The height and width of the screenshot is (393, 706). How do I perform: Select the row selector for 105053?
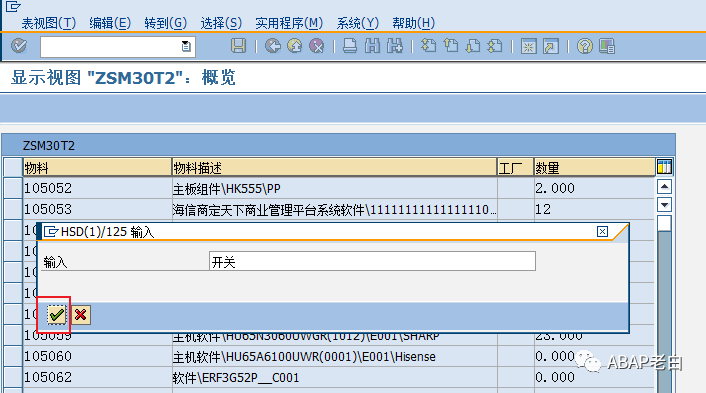coord(13,209)
